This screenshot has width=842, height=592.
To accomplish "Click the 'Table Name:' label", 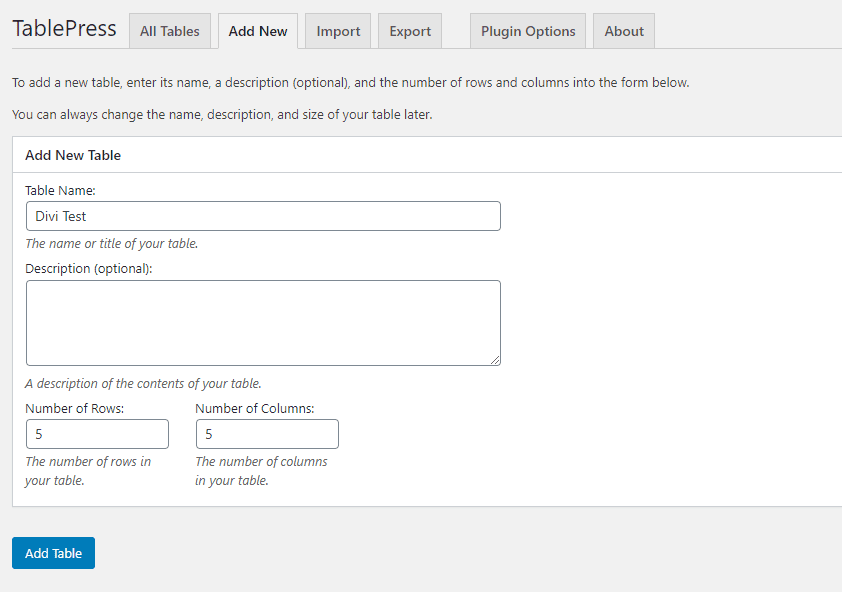I will tap(60, 190).
